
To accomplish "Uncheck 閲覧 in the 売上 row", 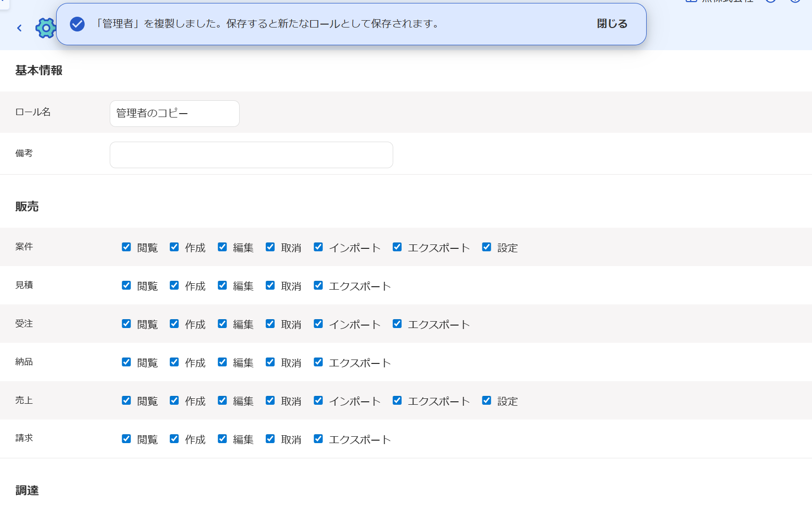I will click(x=126, y=400).
